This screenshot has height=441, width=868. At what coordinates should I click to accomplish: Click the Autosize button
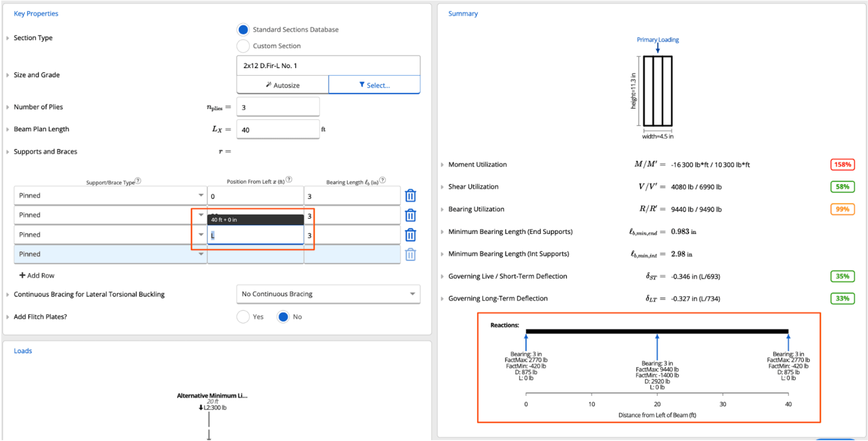point(282,85)
